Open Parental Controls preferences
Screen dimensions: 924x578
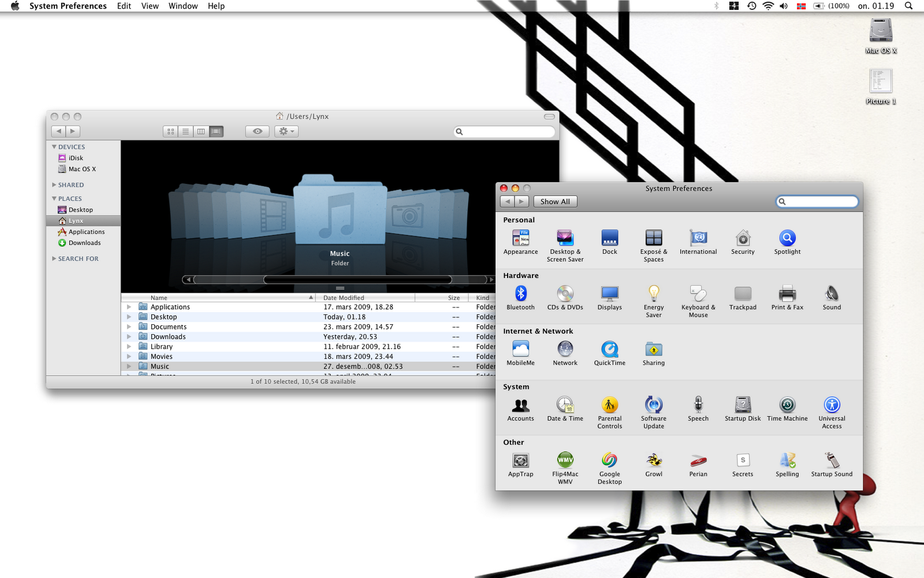tap(609, 412)
